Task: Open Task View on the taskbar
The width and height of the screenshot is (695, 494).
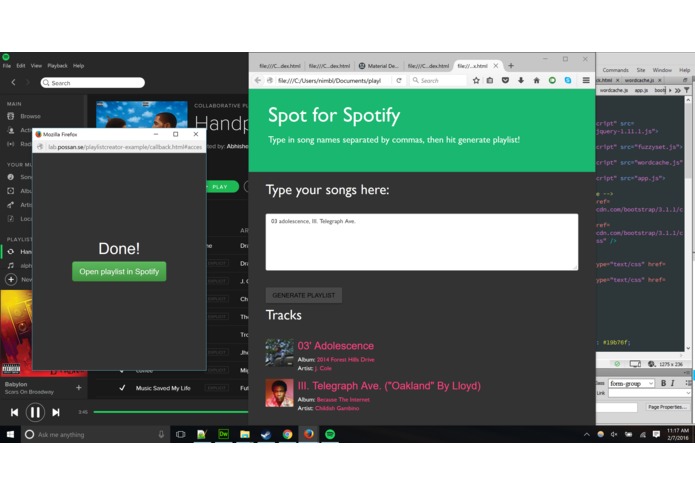Action: [180, 435]
